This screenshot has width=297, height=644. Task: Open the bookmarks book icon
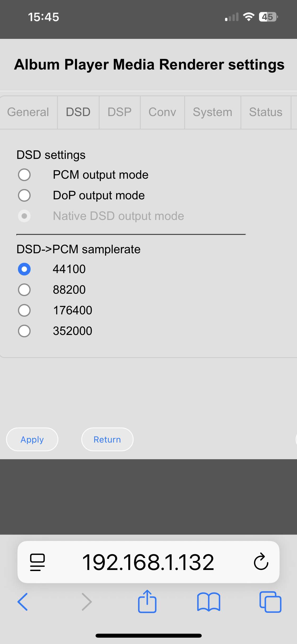(209, 602)
